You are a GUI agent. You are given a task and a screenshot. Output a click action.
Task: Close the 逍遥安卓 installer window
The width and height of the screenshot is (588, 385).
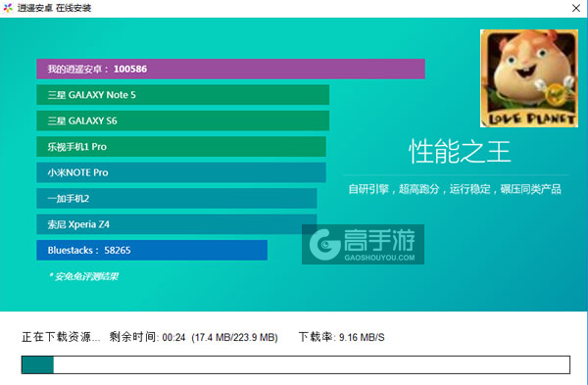(x=576, y=8)
